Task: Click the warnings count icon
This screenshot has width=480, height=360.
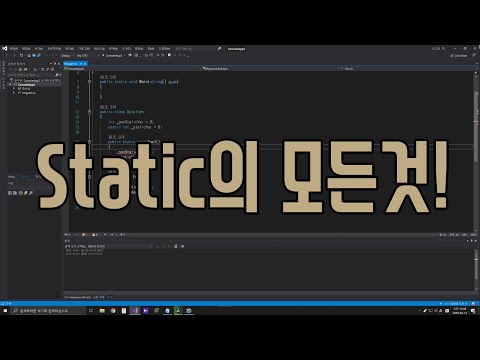Action: [94, 235]
